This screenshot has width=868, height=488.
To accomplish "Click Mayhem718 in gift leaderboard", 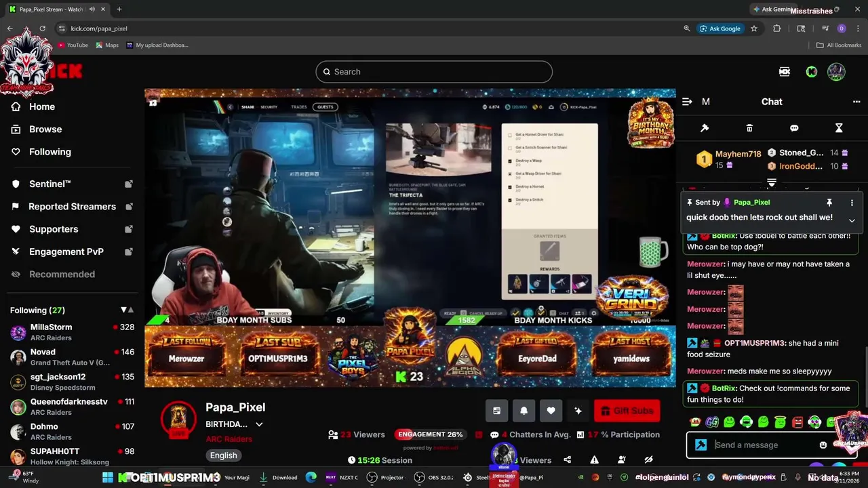I will tap(738, 155).
